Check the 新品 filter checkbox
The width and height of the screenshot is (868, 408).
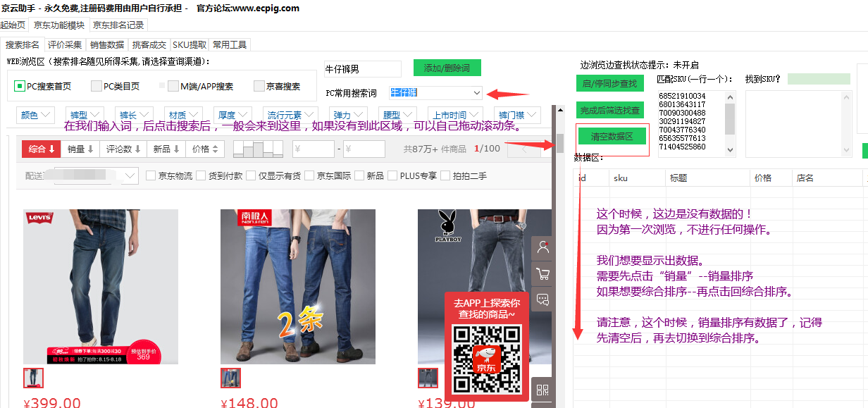pos(360,175)
